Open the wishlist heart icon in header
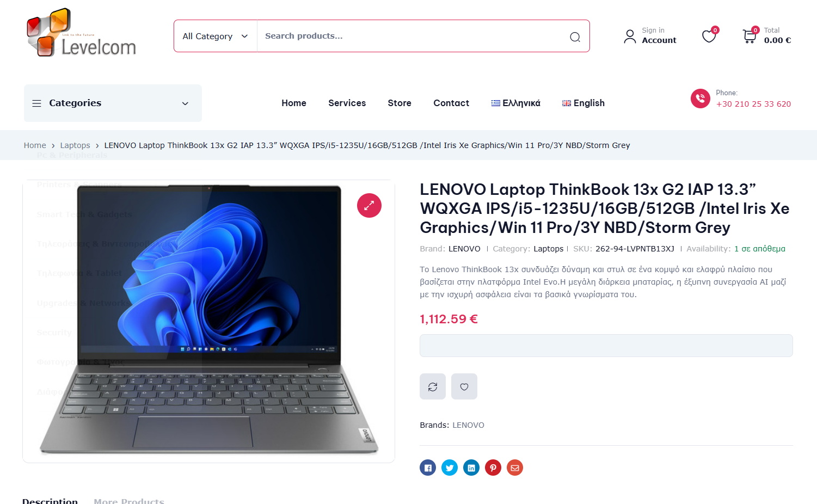The width and height of the screenshot is (817, 504). pyautogui.click(x=709, y=36)
